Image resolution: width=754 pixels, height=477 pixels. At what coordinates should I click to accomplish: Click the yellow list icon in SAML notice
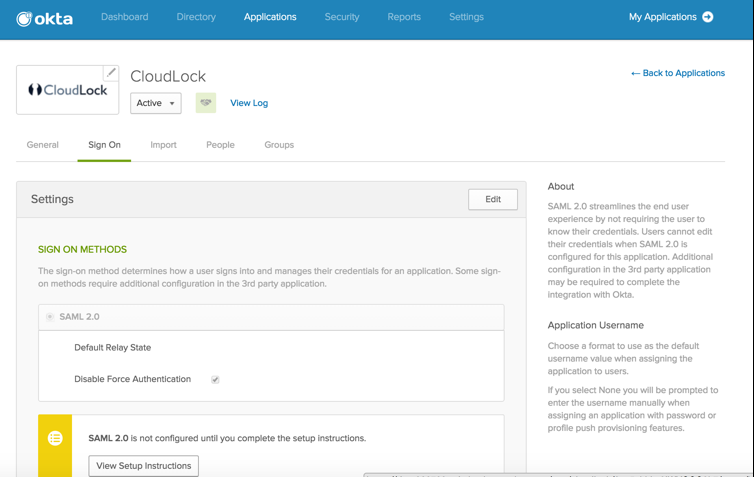coord(55,438)
